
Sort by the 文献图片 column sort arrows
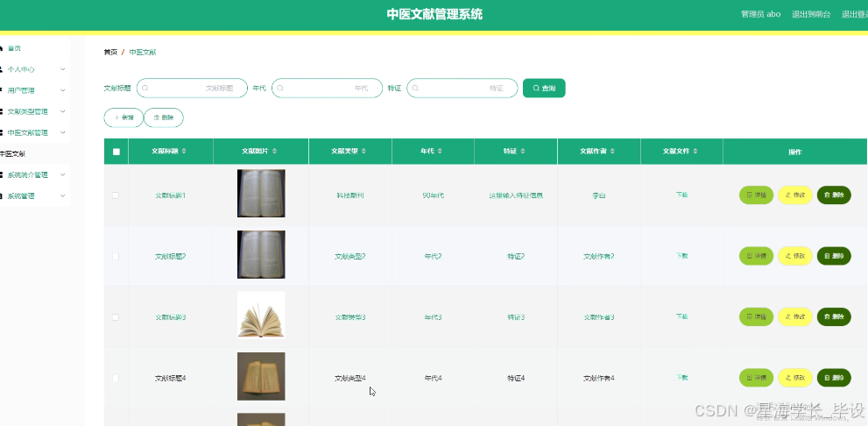pos(274,152)
